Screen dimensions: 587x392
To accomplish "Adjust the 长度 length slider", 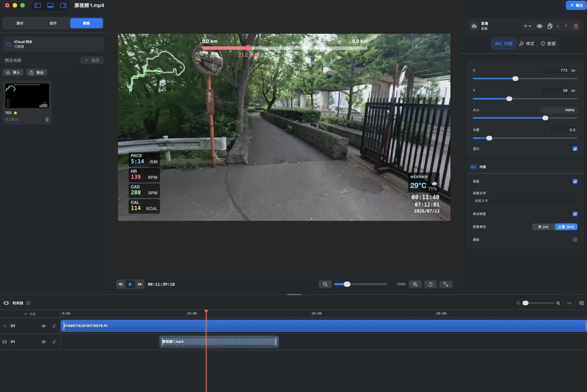I will (x=489, y=138).
